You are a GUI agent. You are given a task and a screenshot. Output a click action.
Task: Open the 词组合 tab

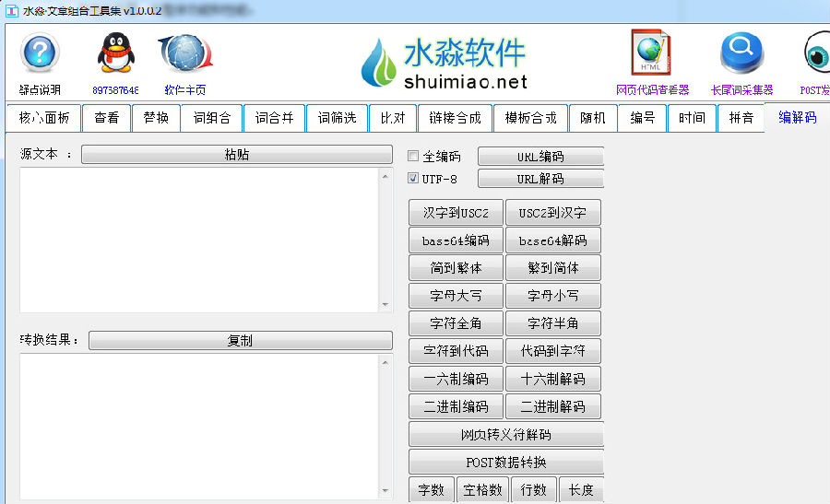coord(212,118)
